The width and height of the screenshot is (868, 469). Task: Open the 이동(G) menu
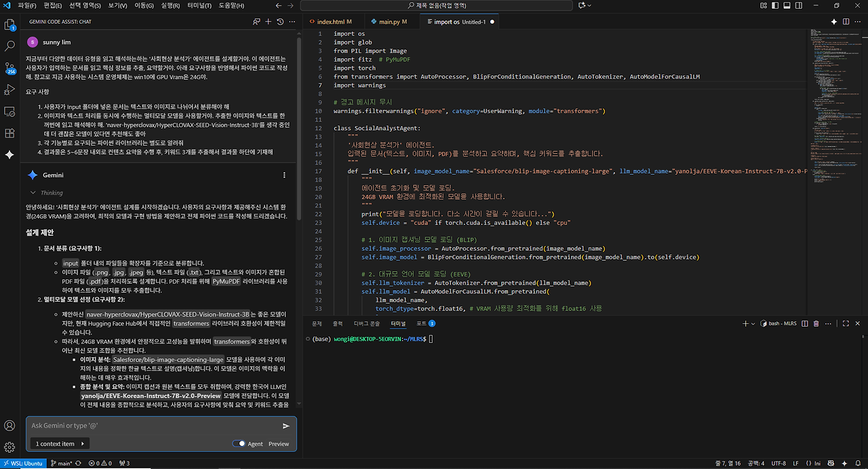[144, 5]
